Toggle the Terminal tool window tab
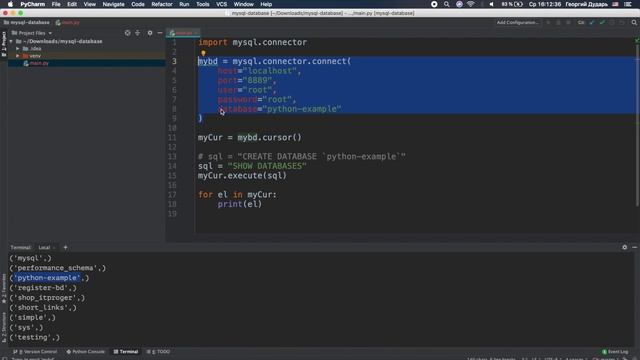This screenshot has width=640, height=360. [x=126, y=351]
